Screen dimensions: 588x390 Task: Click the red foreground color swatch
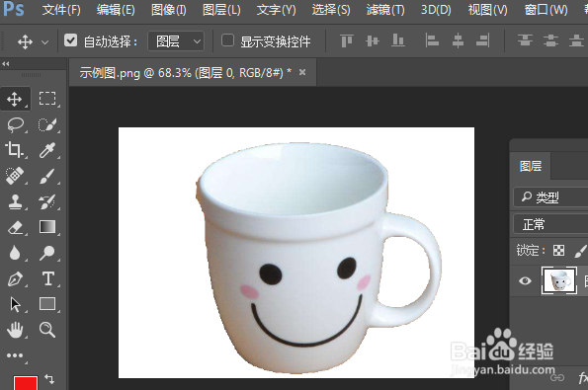[x=26, y=383]
